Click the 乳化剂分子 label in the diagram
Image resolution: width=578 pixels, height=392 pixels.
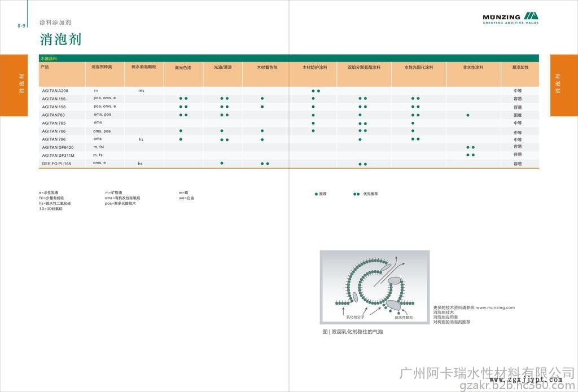tap(356, 318)
